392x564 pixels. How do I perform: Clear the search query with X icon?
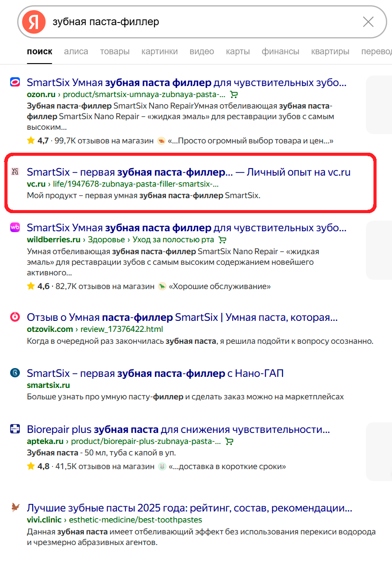[368, 22]
